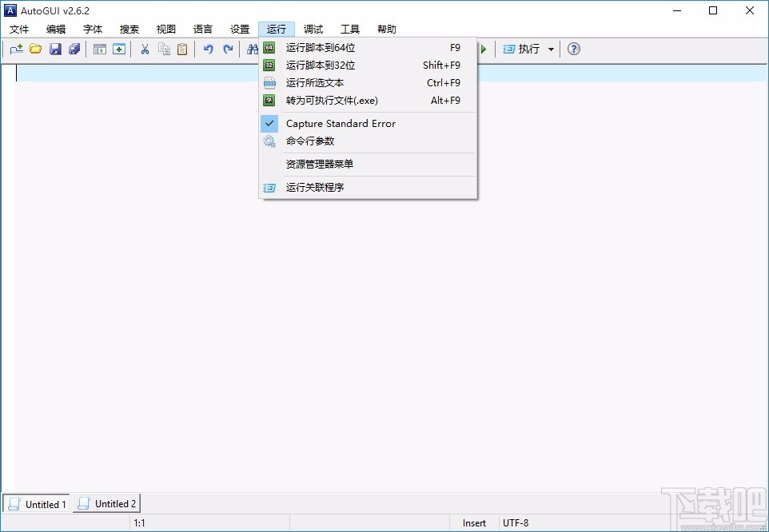
Task: Open Find with the binoculars icon
Action: pyautogui.click(x=252, y=49)
